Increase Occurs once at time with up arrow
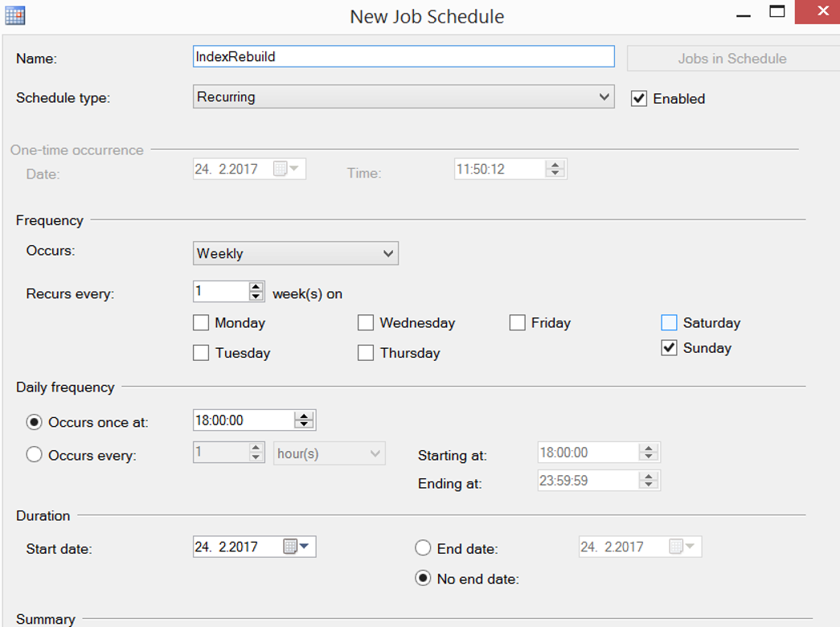Image resolution: width=840 pixels, height=627 pixels. pyautogui.click(x=304, y=416)
